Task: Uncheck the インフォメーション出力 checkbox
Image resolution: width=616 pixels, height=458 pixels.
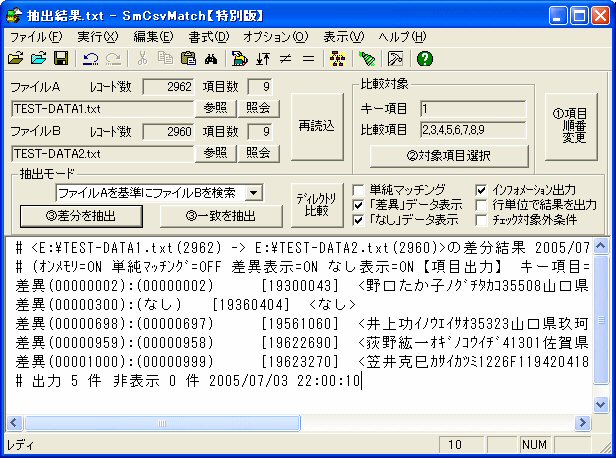Action: (481, 190)
